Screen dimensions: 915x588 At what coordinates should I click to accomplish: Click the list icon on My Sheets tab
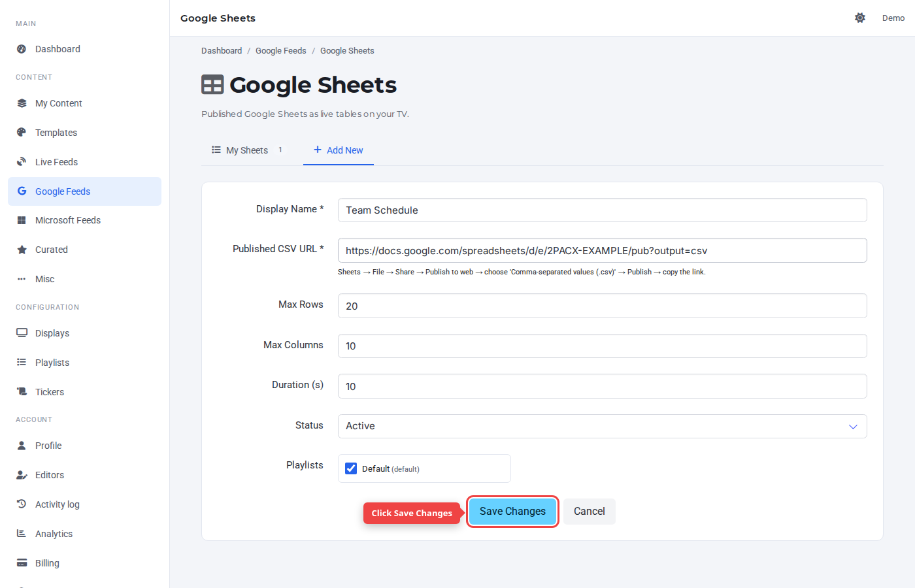point(216,150)
